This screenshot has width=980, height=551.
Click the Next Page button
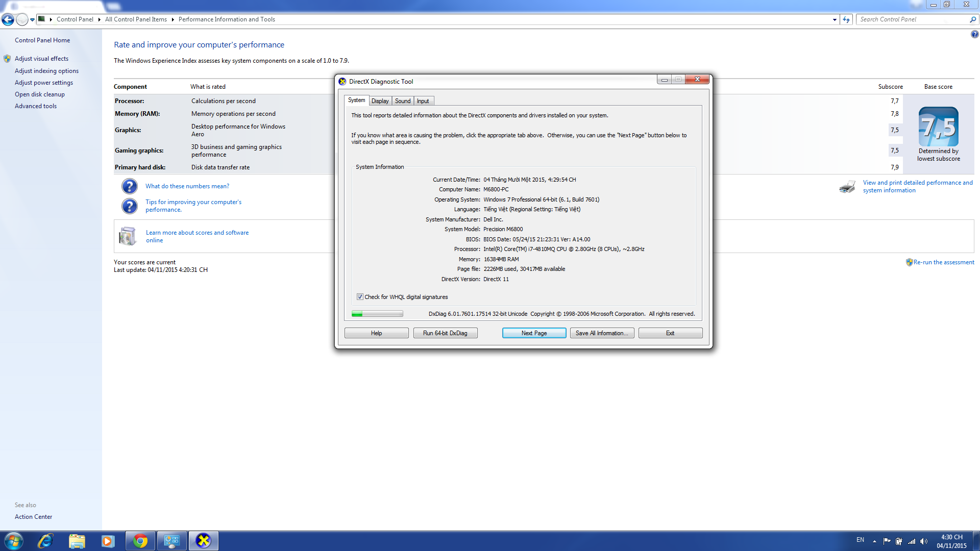pos(534,333)
